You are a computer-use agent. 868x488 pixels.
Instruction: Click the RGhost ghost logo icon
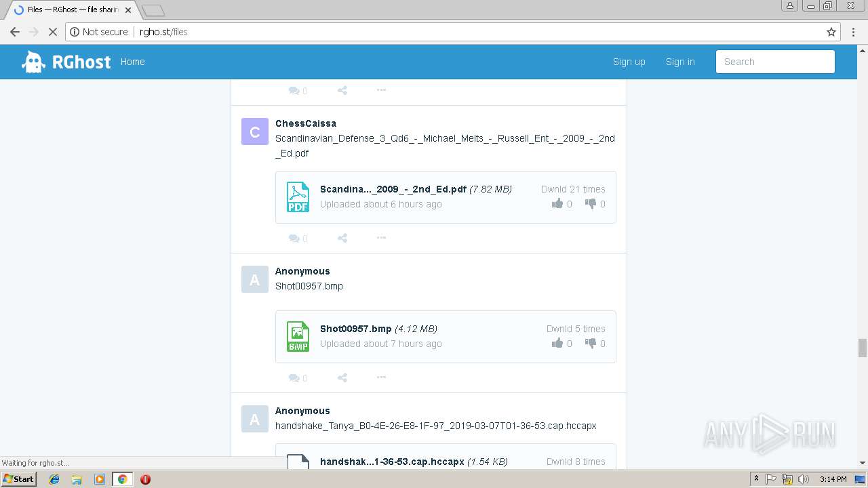pyautogui.click(x=33, y=62)
